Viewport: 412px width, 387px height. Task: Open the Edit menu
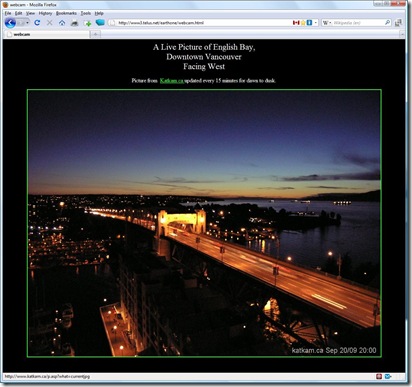click(19, 13)
